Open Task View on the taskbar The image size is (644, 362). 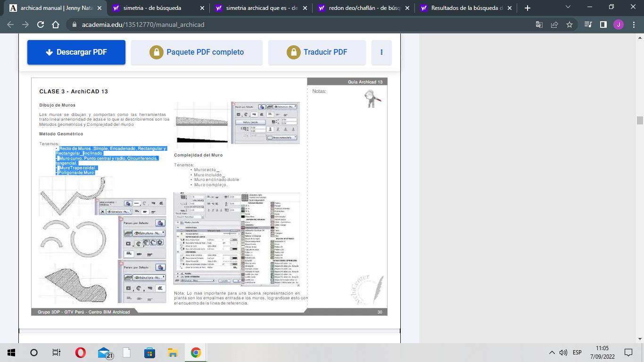(x=56, y=353)
